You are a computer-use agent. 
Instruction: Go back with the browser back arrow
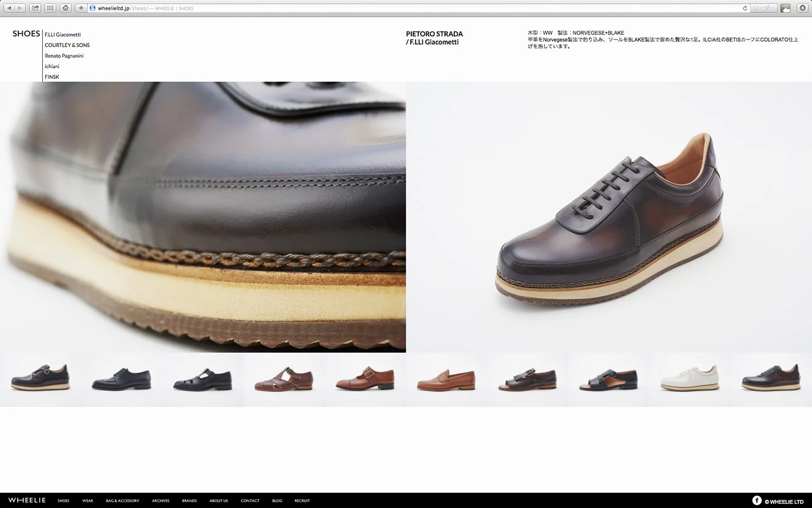[x=9, y=8]
